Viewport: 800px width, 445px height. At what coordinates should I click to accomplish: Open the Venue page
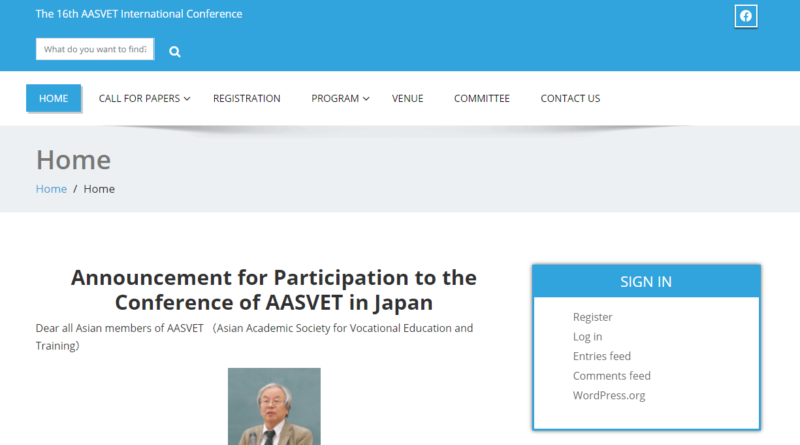point(407,98)
